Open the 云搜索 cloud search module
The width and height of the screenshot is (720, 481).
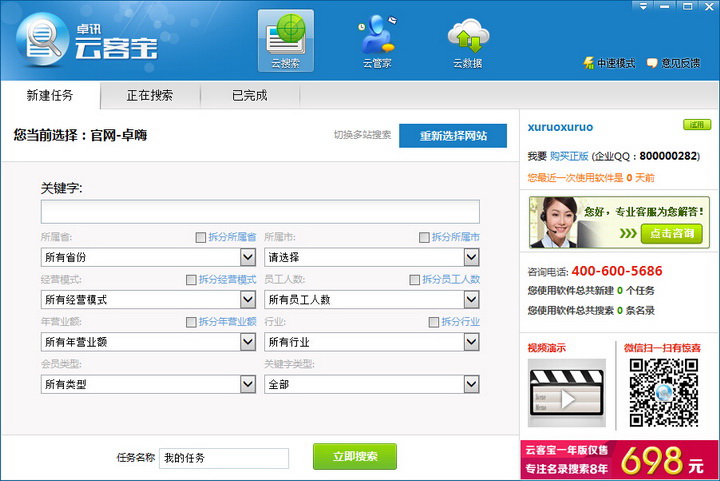coord(286,41)
